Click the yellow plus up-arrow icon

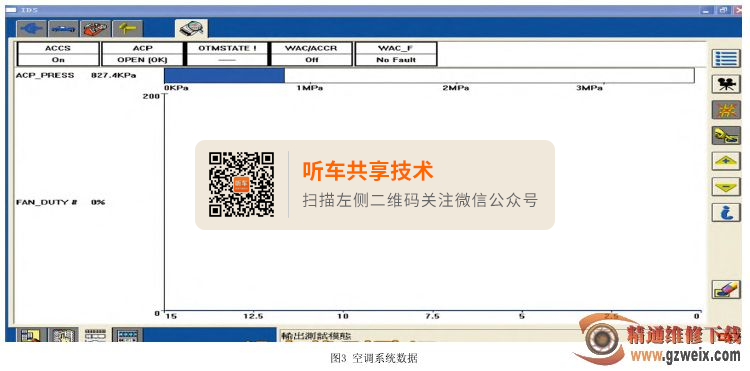pos(726,161)
